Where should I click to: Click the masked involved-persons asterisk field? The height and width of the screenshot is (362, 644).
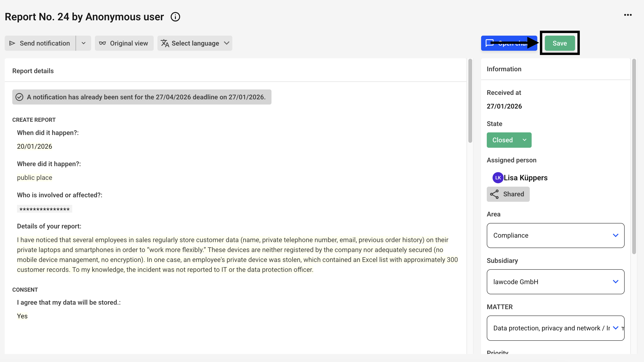tap(45, 209)
